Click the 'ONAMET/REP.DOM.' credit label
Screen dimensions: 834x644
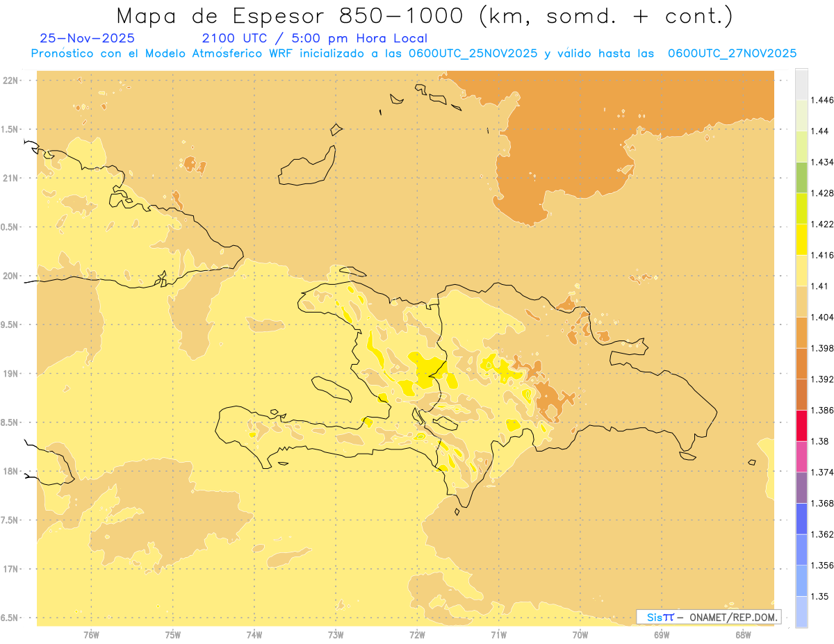735,617
